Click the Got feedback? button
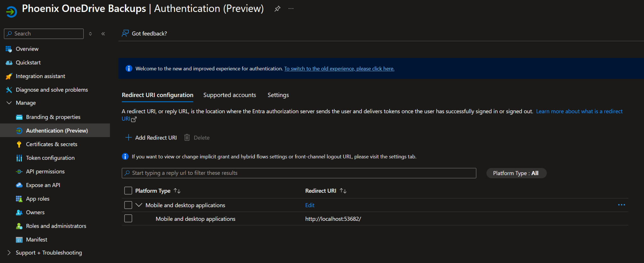 click(145, 33)
